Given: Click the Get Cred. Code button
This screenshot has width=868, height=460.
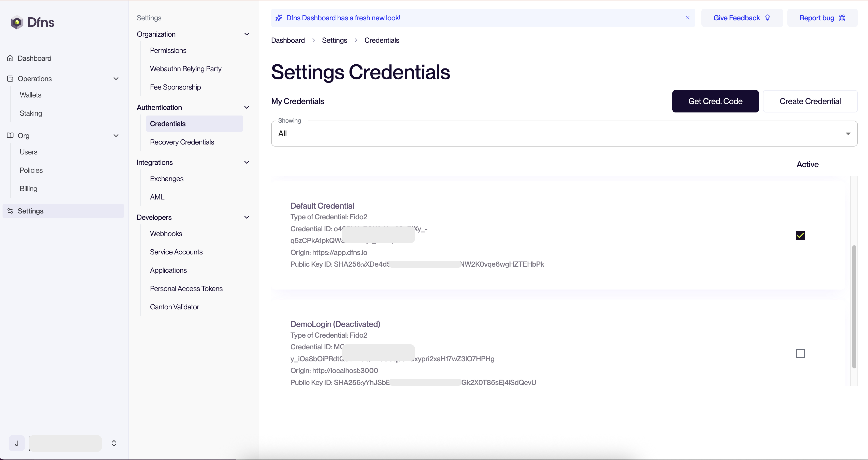Looking at the screenshot, I should (x=715, y=101).
